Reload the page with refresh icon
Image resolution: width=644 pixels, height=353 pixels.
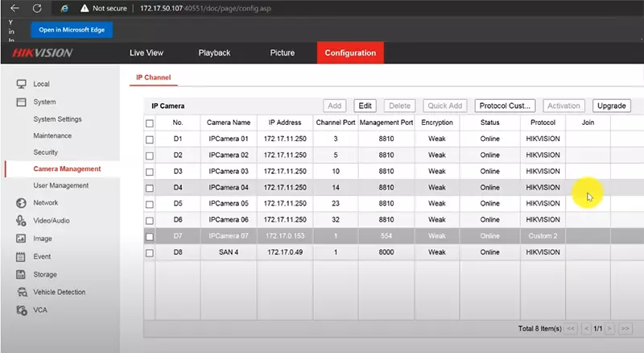[x=37, y=8]
